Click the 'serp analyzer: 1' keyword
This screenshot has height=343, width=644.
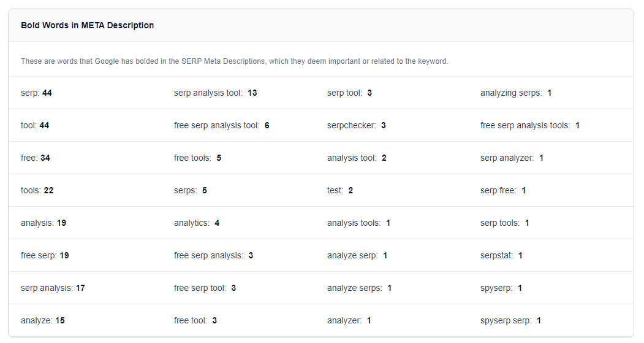(512, 158)
